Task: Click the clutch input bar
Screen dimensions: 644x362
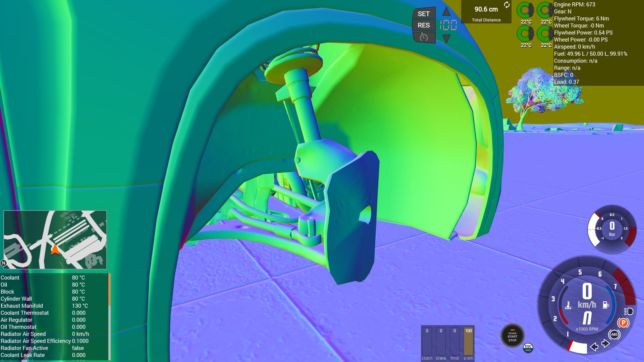Action: tap(427, 342)
